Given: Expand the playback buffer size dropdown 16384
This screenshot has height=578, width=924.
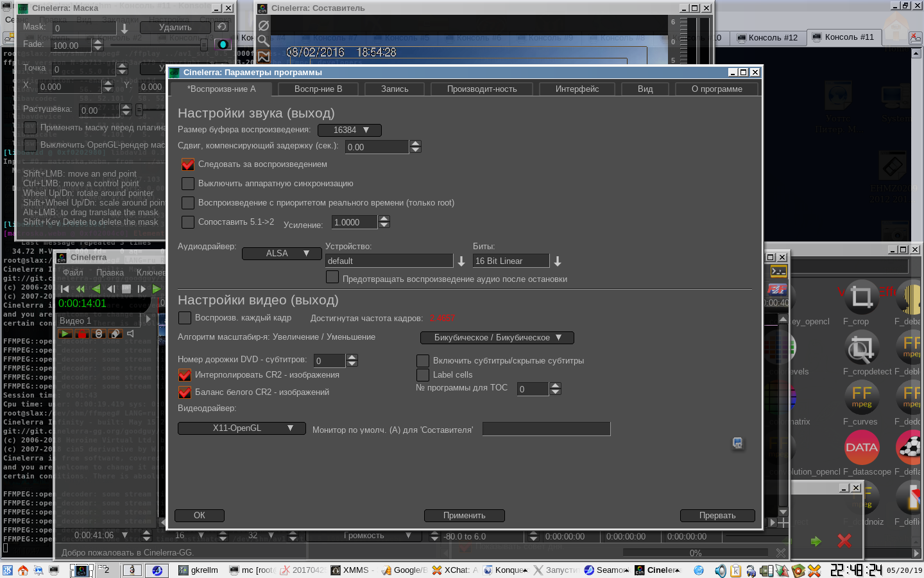Looking at the screenshot, I should pos(350,130).
